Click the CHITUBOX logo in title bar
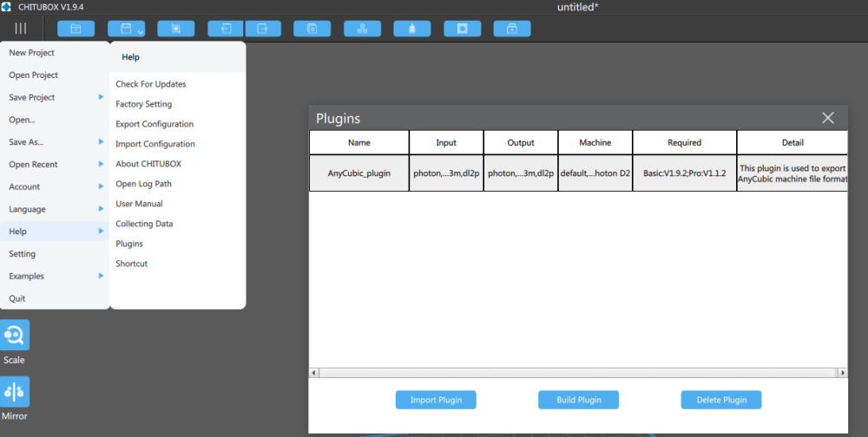 (6, 7)
